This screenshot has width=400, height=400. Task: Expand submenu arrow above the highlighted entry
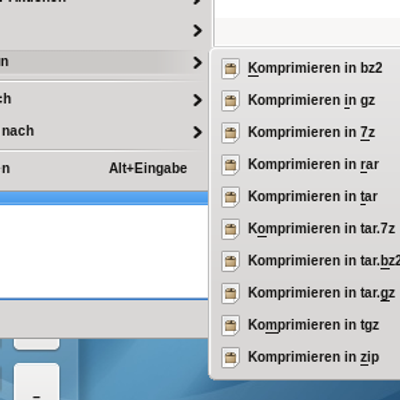(198, 31)
